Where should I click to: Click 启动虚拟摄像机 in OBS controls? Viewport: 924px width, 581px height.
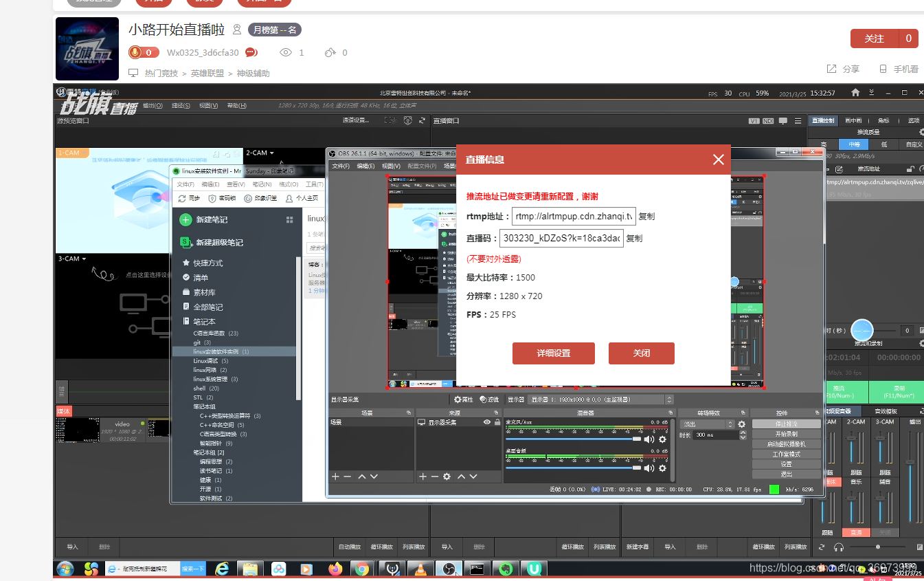pos(786,444)
